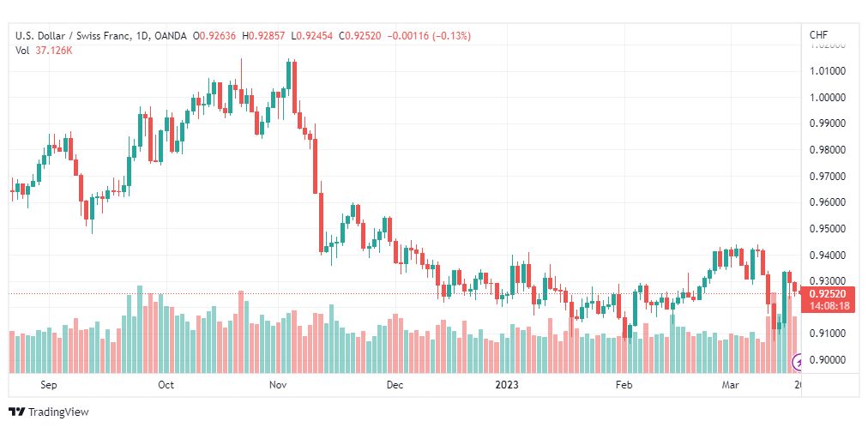Open the TradingView text link
Screen dimensions: 868x427
click(x=58, y=412)
